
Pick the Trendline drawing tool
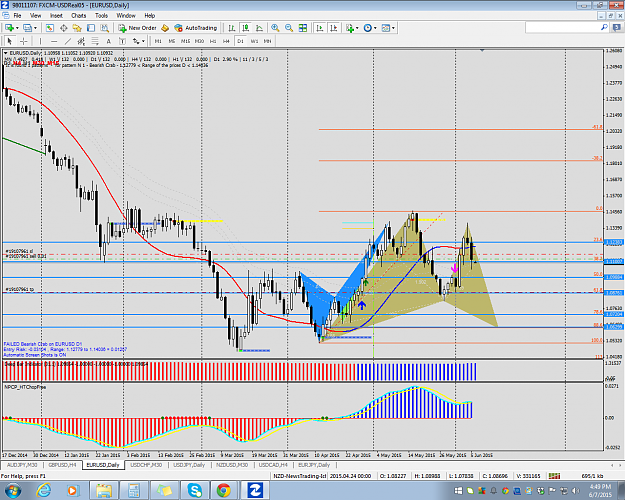pyautogui.click(x=68, y=41)
